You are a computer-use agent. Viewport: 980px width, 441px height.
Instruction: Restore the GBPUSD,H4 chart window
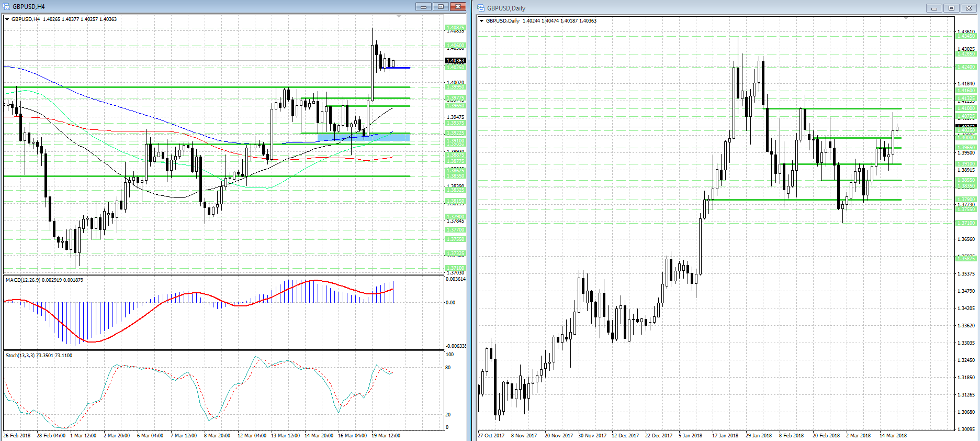[x=441, y=7]
